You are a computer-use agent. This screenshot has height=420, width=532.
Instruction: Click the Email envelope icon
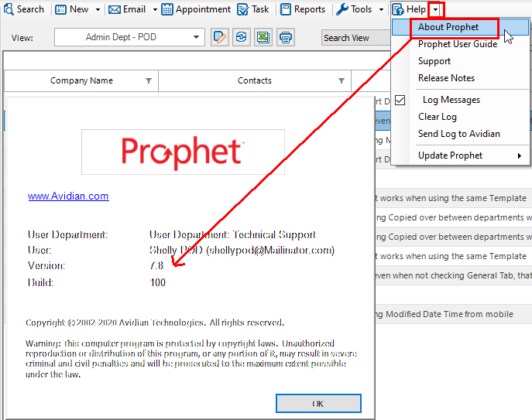click(115, 10)
